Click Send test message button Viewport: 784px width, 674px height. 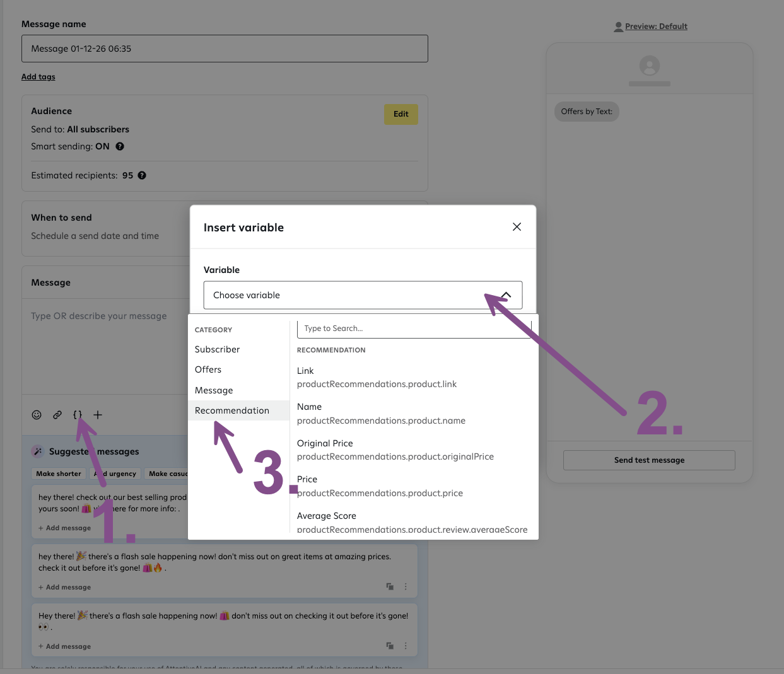click(x=649, y=460)
